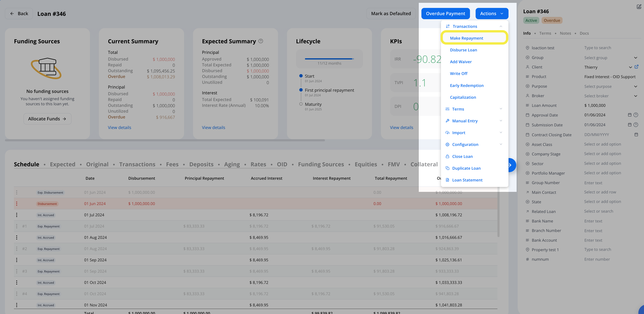Choose Make Repayment from Actions menu
Viewport: 644px width, 314px height.
(x=474, y=38)
